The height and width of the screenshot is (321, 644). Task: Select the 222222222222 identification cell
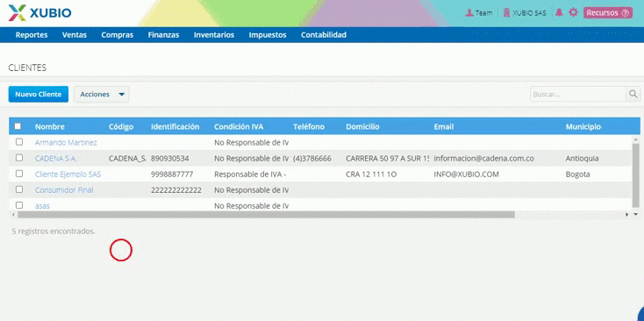click(x=176, y=190)
